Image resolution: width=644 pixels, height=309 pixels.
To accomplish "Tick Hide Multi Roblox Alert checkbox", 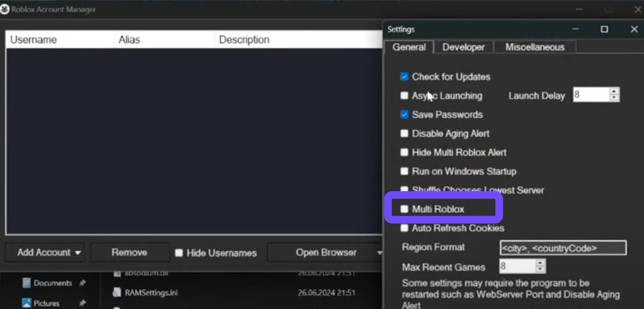I will (404, 152).
